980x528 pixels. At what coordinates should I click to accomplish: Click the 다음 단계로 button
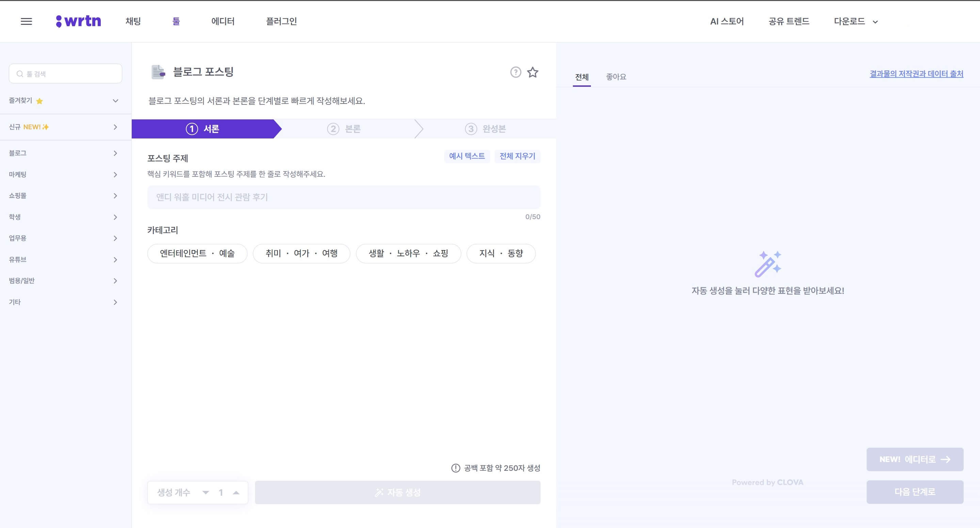[x=914, y=491]
